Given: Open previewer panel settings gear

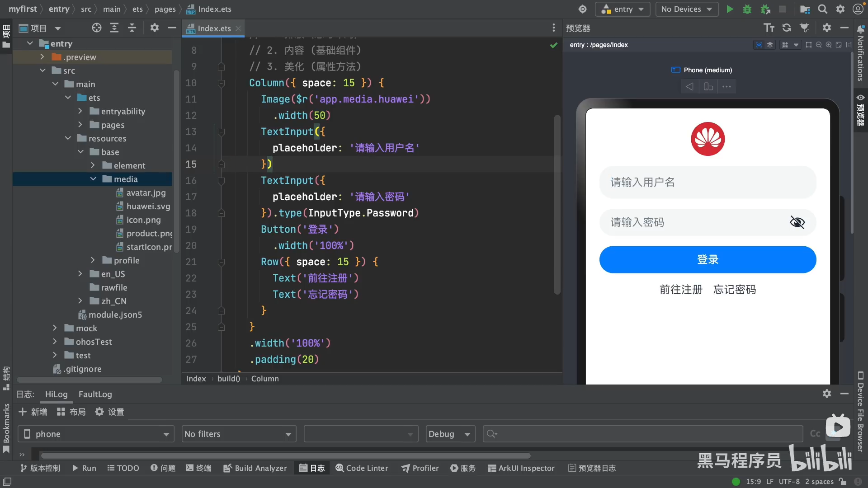Looking at the screenshot, I should point(827,28).
